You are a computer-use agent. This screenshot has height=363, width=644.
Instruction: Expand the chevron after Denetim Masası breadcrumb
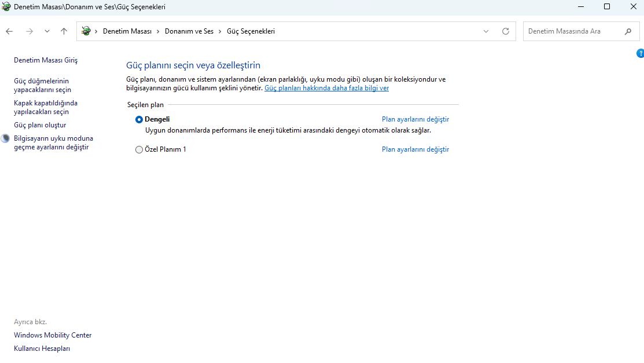click(x=158, y=31)
